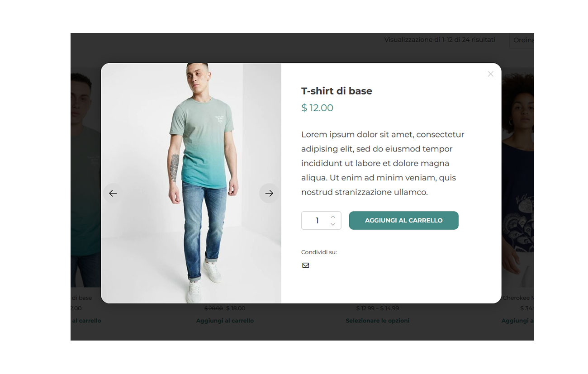Click the Visualizzazione di 1-12 results text

point(440,40)
